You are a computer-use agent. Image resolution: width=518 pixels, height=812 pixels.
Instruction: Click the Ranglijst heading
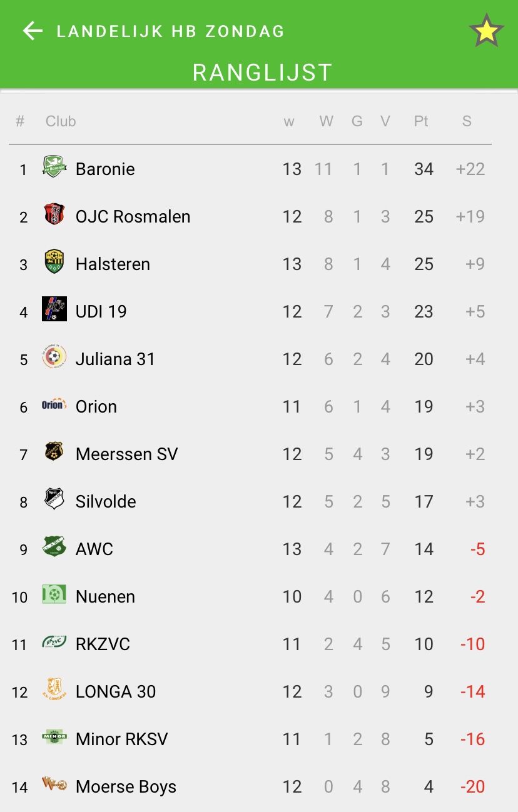pos(262,73)
